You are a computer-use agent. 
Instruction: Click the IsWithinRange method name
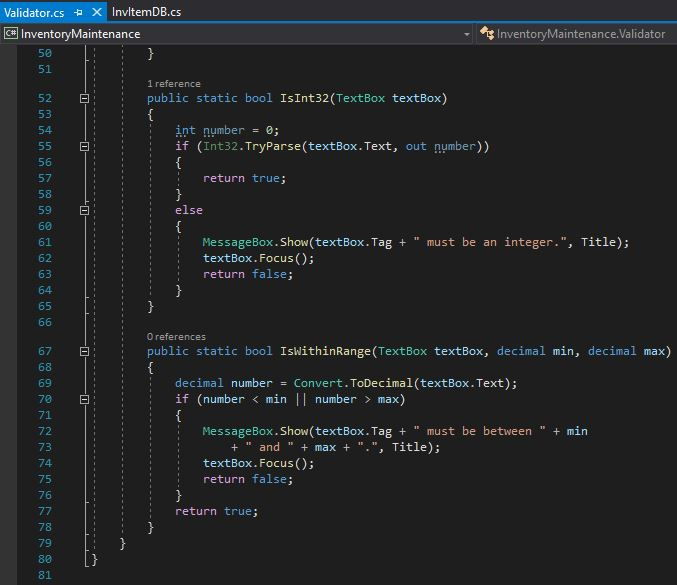click(326, 351)
